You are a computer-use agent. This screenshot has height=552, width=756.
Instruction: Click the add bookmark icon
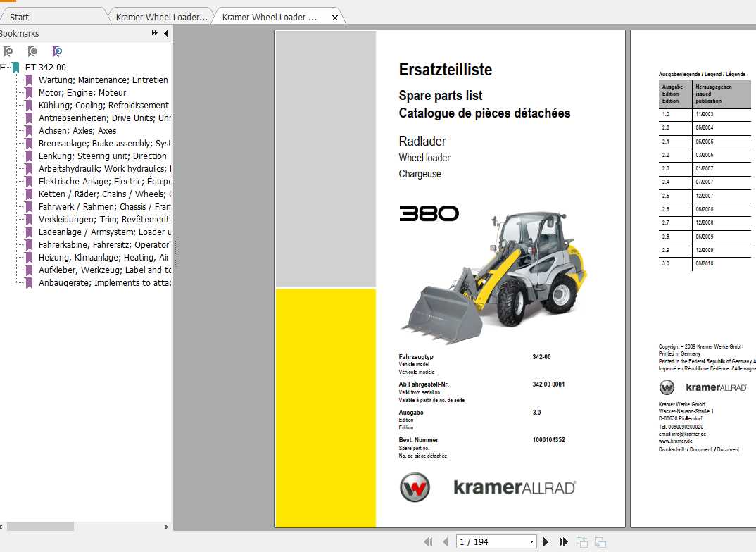tap(32, 51)
